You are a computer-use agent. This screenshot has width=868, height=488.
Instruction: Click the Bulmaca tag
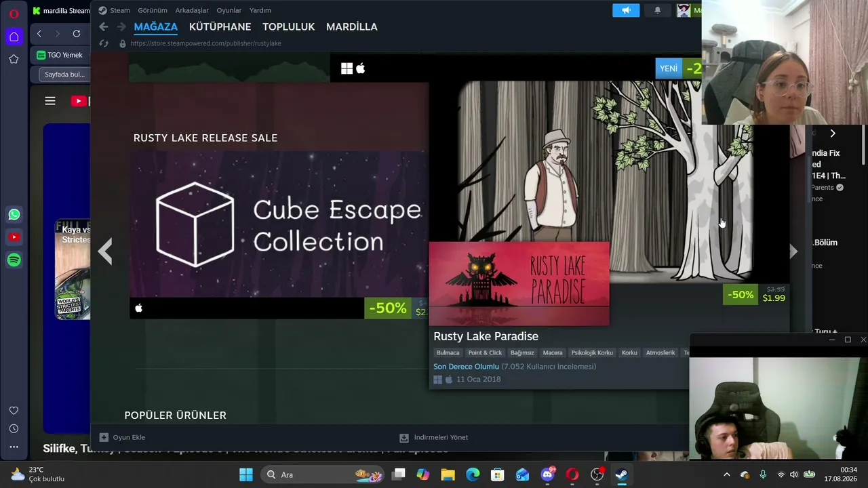click(448, 352)
